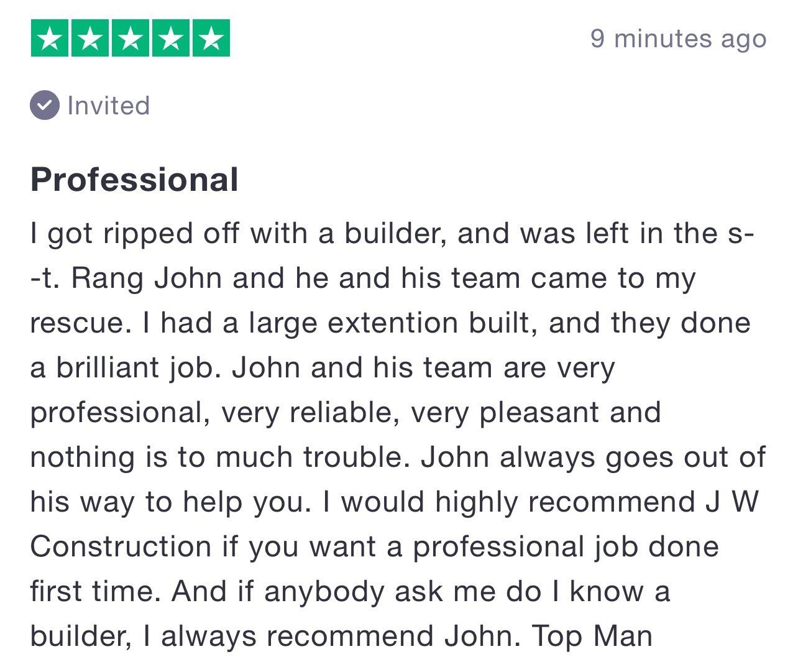Image resolution: width=798 pixels, height=672 pixels.
Task: Click the "Invited" label text
Action: coord(109,106)
